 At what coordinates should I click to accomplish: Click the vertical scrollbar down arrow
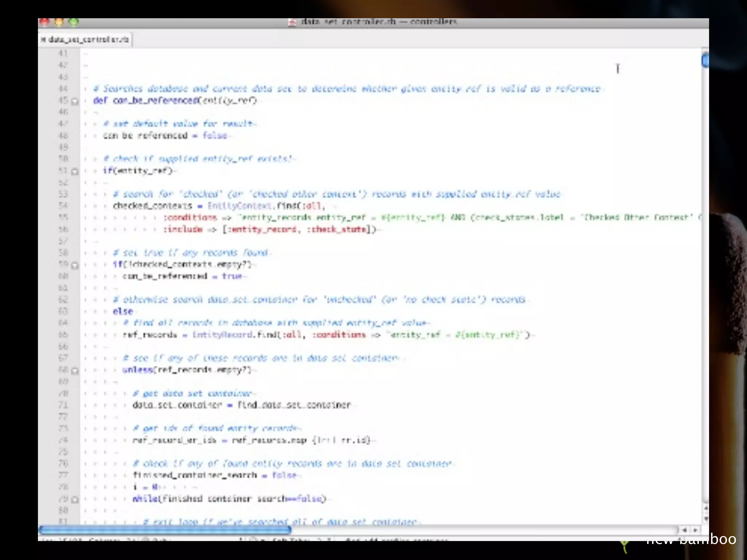click(x=705, y=519)
